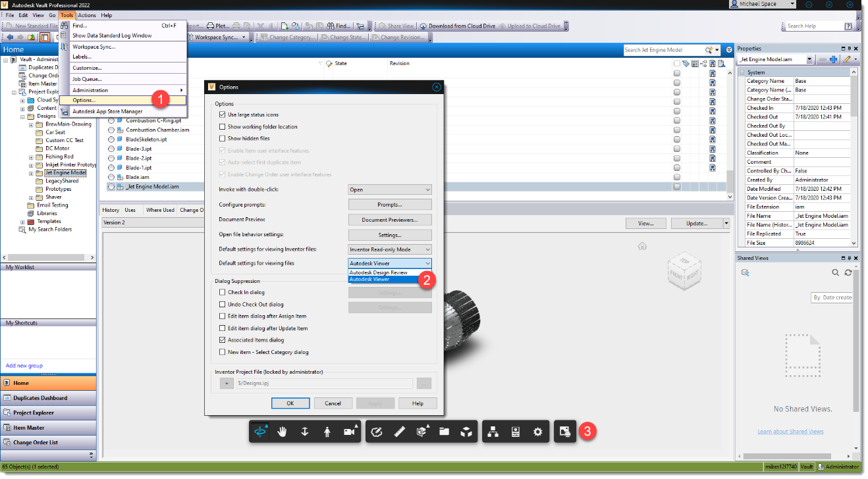Click the Document Previewers... button

390,220
